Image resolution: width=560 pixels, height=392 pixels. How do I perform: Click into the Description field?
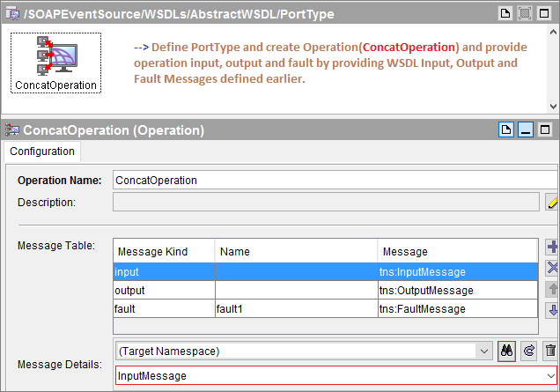pos(326,203)
